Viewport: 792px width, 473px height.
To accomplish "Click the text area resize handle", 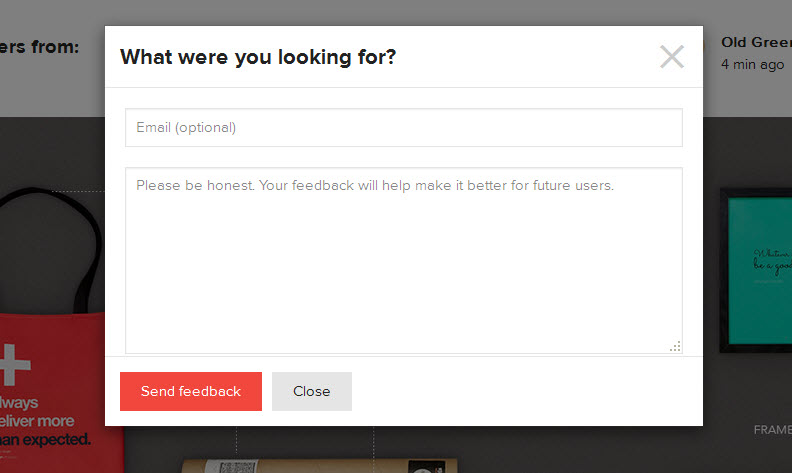I will point(676,346).
